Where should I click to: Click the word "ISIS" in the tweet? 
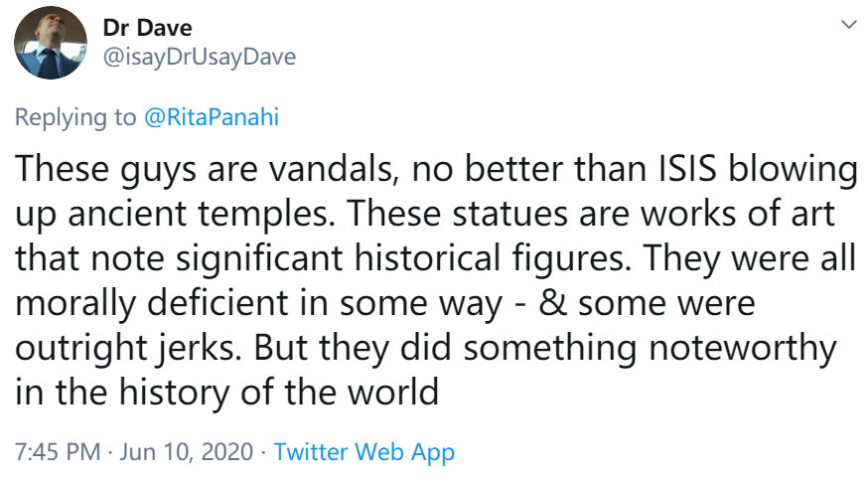(683, 169)
